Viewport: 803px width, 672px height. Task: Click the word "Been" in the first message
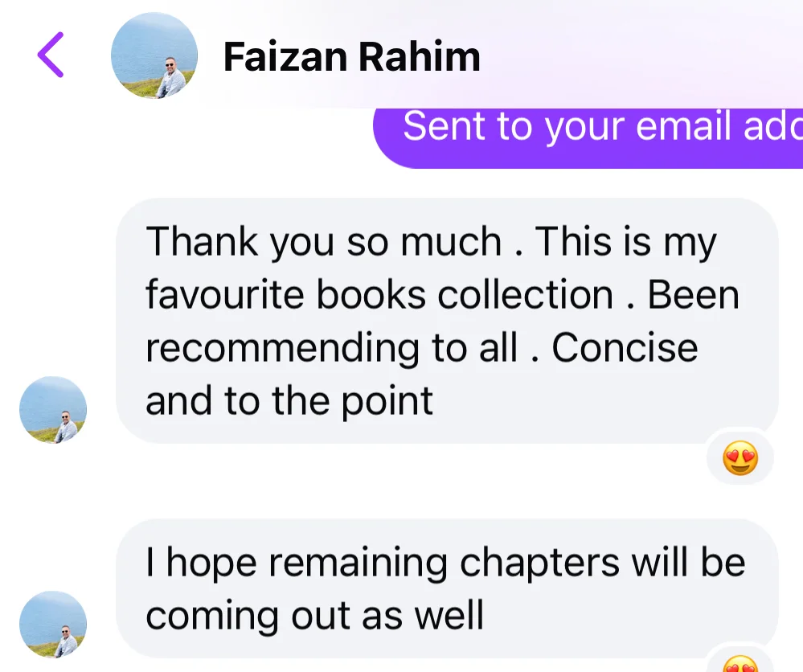(693, 295)
